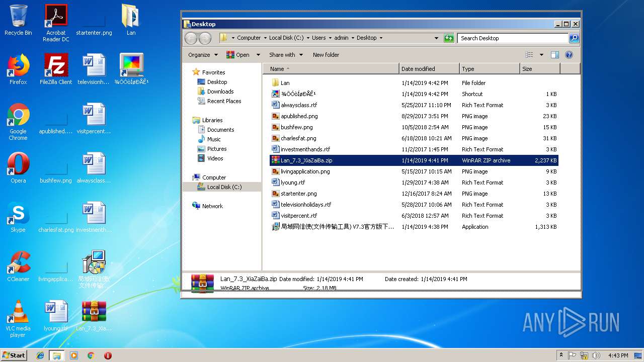
Task: Click Opera desktop shortcut
Action: point(18,168)
